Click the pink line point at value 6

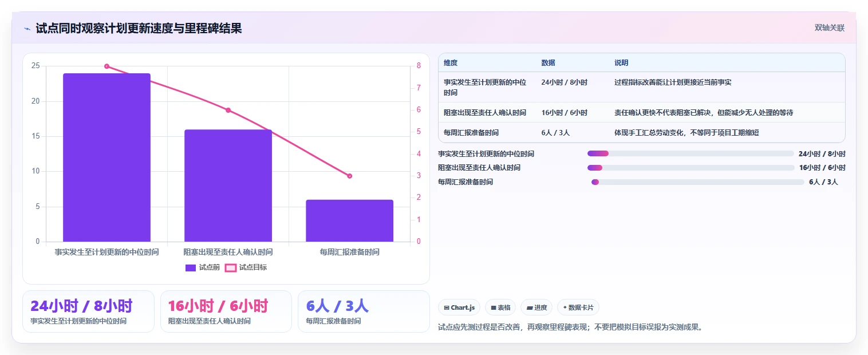click(x=228, y=110)
